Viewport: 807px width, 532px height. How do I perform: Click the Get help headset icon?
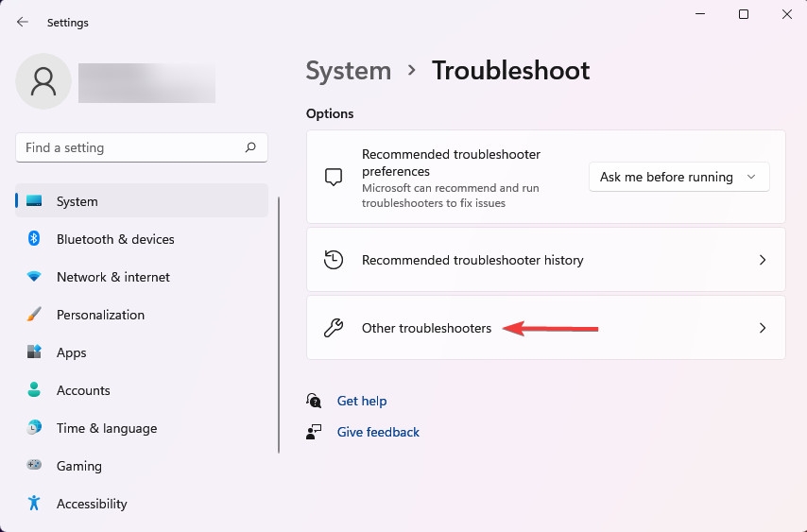point(314,401)
